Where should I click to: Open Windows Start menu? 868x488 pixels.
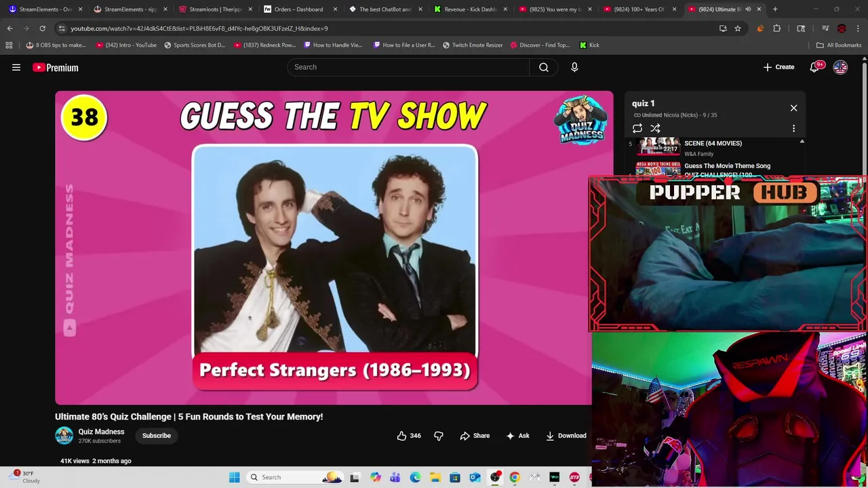click(x=234, y=477)
